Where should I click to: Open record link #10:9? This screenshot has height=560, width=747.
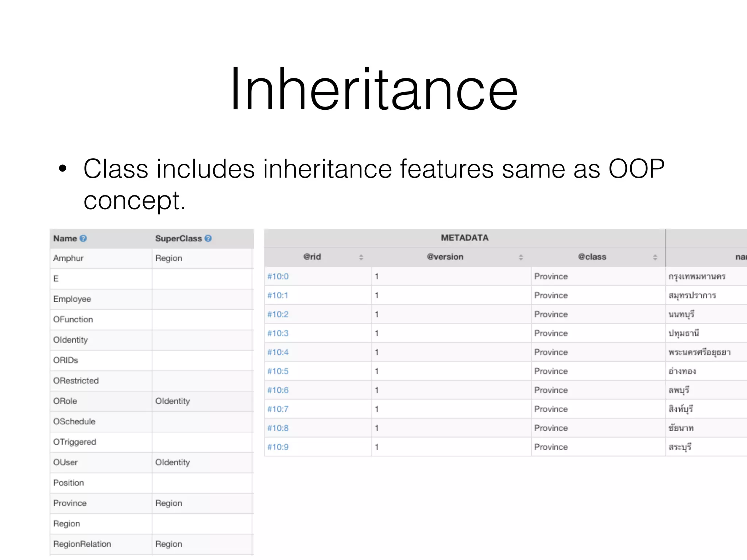(278, 447)
